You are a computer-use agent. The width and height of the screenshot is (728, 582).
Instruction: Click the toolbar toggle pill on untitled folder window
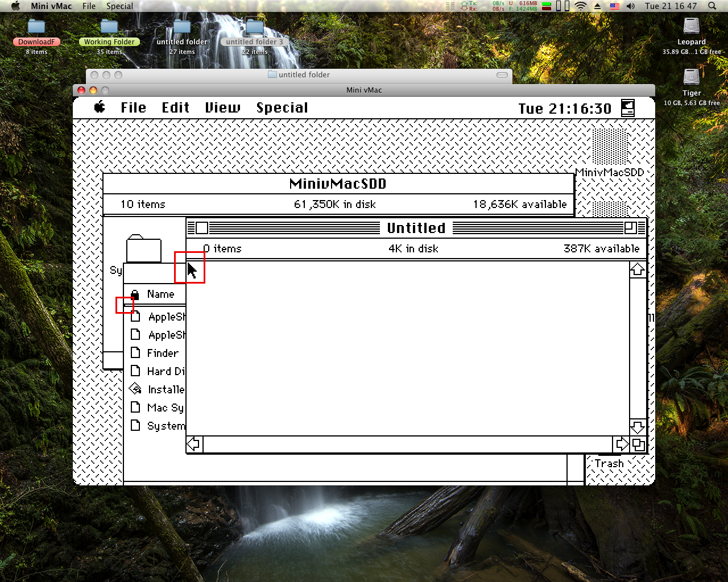coord(502,75)
